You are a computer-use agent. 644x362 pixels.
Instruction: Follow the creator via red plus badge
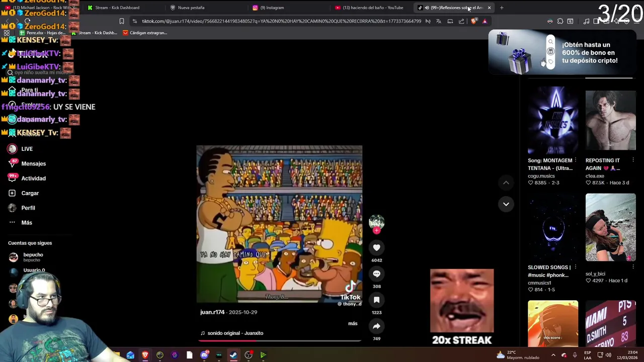[x=376, y=231]
